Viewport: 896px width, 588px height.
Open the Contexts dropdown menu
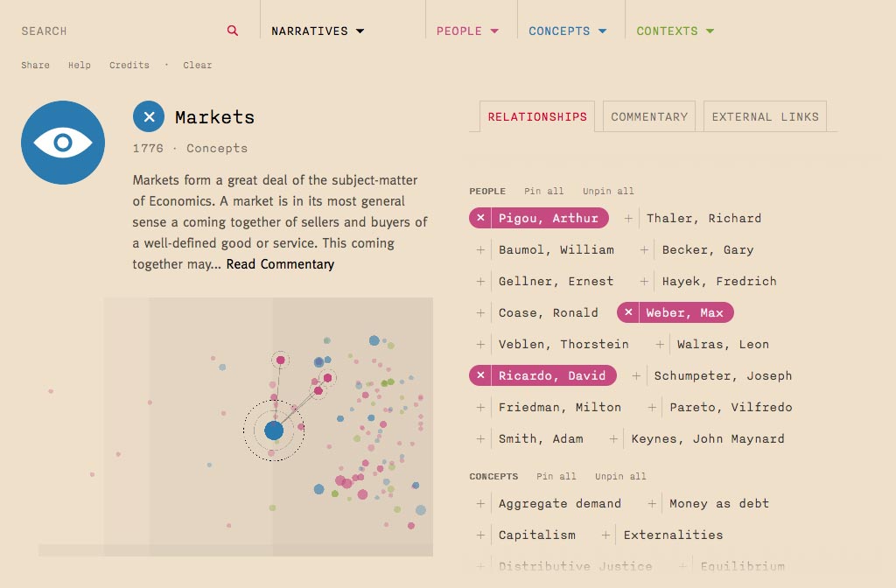(x=675, y=31)
